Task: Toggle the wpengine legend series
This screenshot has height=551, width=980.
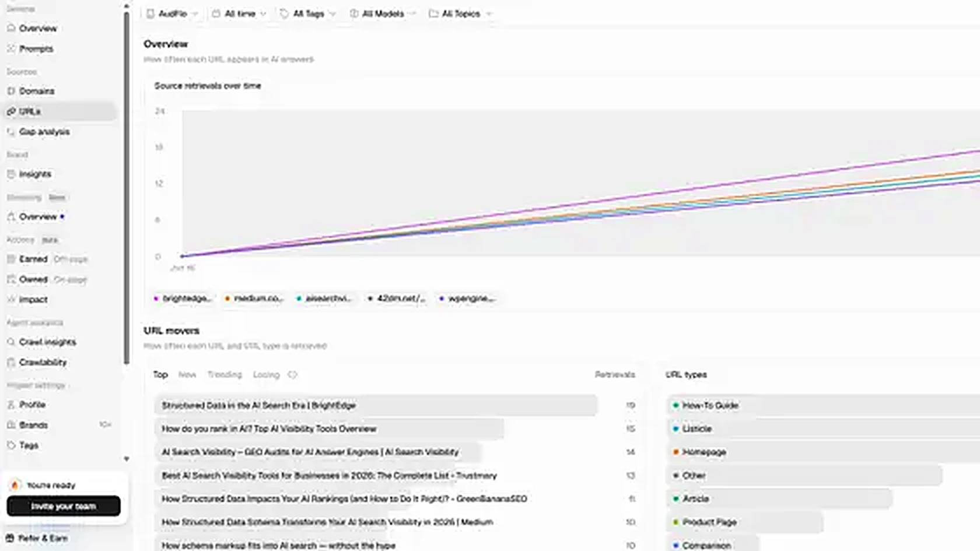Action: [467, 299]
